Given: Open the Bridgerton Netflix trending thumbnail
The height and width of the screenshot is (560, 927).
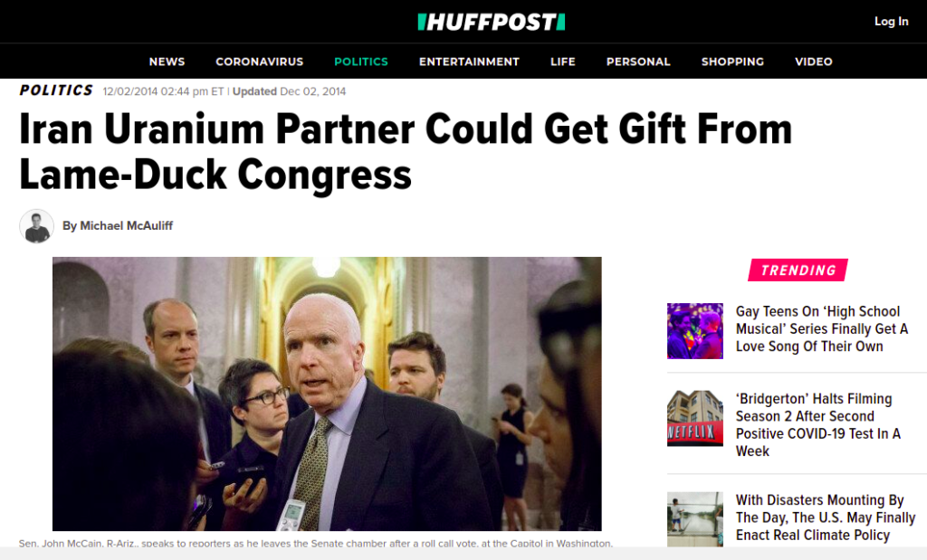Looking at the screenshot, I should tap(694, 418).
